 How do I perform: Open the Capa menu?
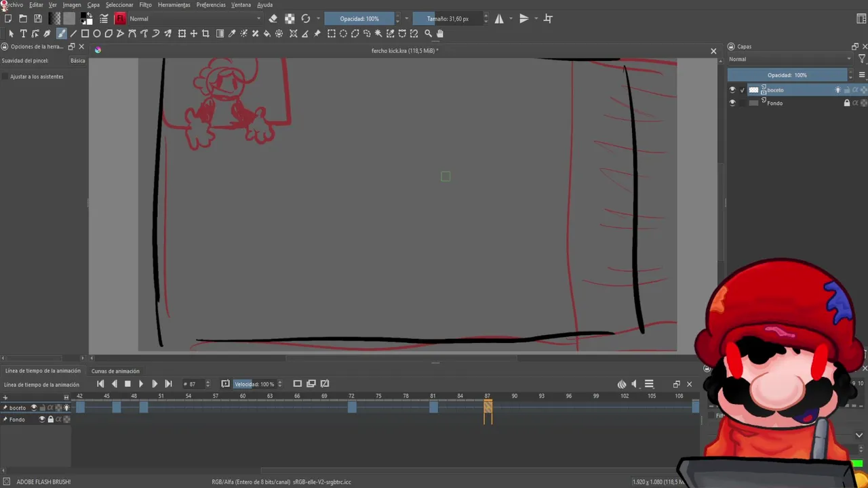(x=94, y=5)
